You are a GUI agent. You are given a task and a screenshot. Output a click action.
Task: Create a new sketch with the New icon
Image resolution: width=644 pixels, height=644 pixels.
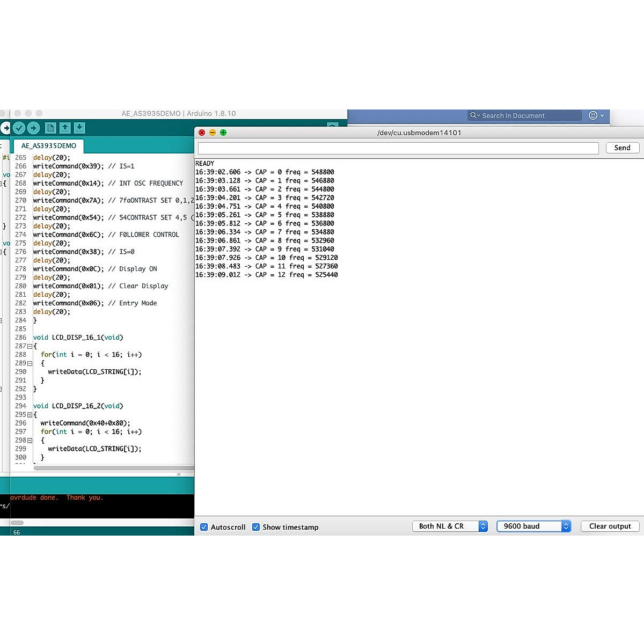[50, 128]
